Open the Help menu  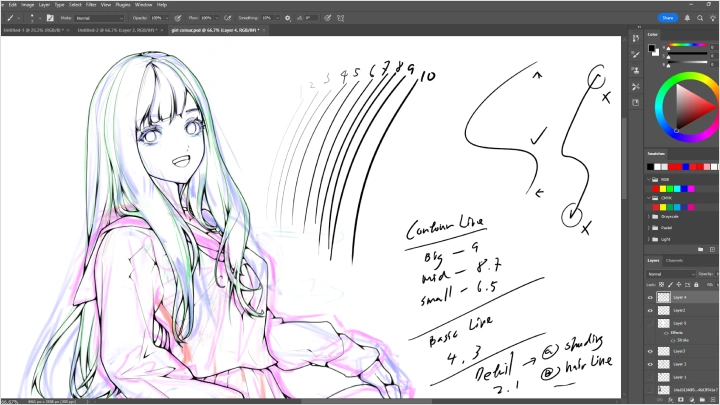pos(162,5)
